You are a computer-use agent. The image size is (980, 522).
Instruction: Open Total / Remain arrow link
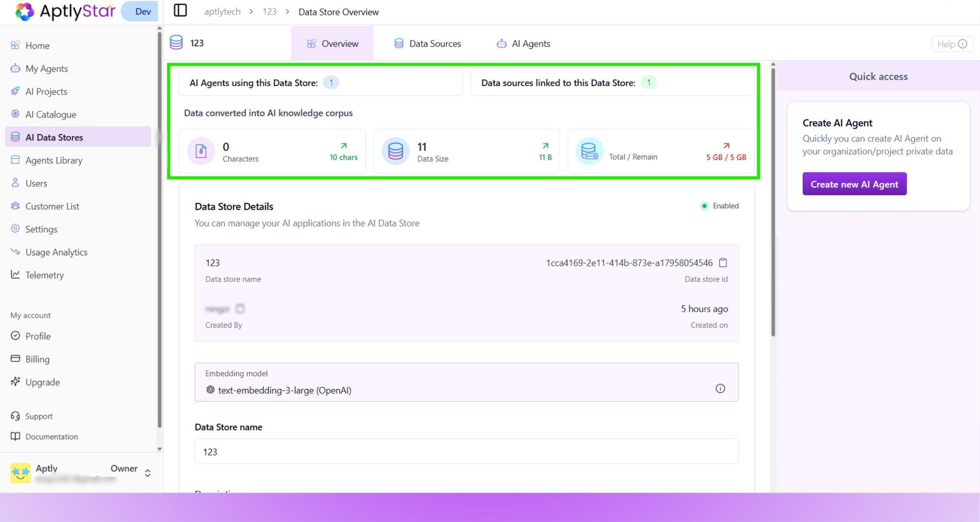pyautogui.click(x=726, y=146)
